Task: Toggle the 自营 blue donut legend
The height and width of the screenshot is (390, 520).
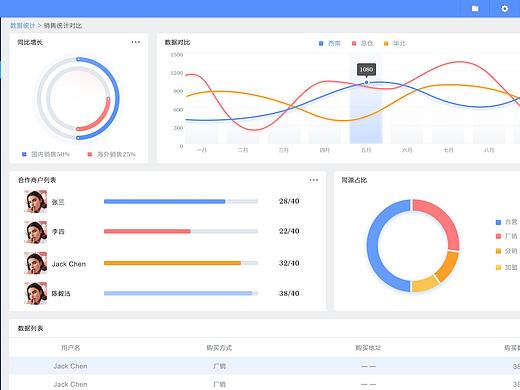Action: click(x=507, y=222)
